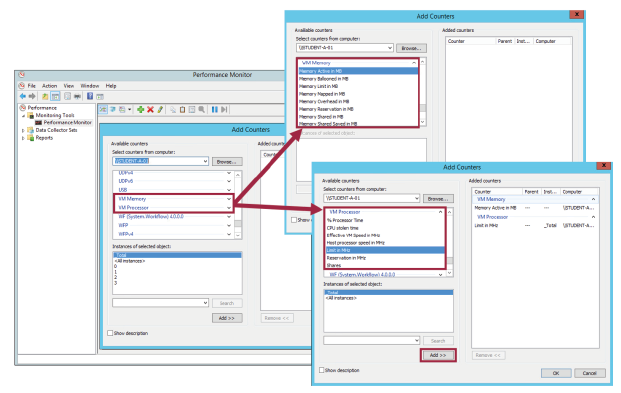Collapse the VM Memory header in the top dialog
Viewport: 621px width, 393px height.
coord(414,63)
